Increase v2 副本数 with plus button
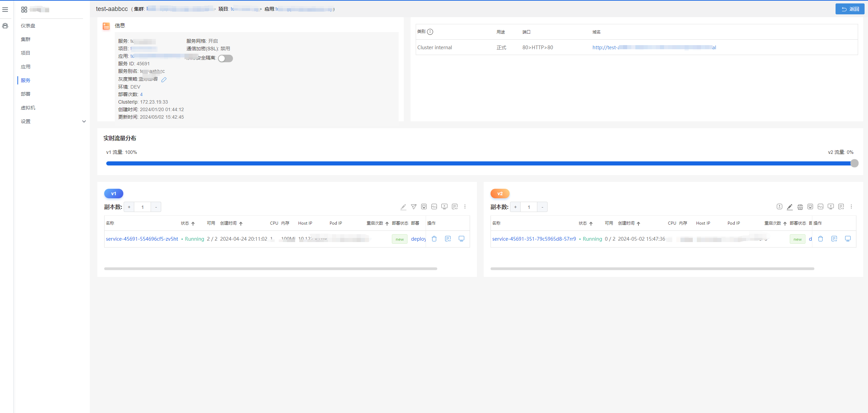 click(515, 207)
